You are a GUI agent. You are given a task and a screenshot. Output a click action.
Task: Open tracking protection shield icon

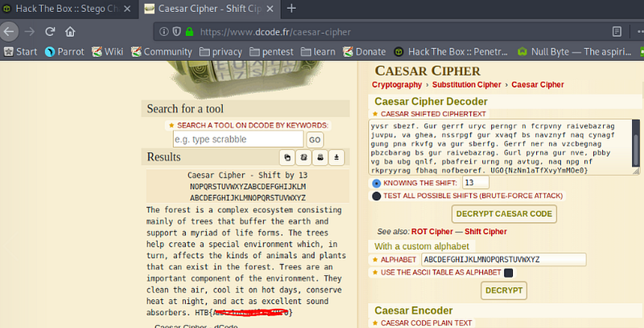(176, 31)
